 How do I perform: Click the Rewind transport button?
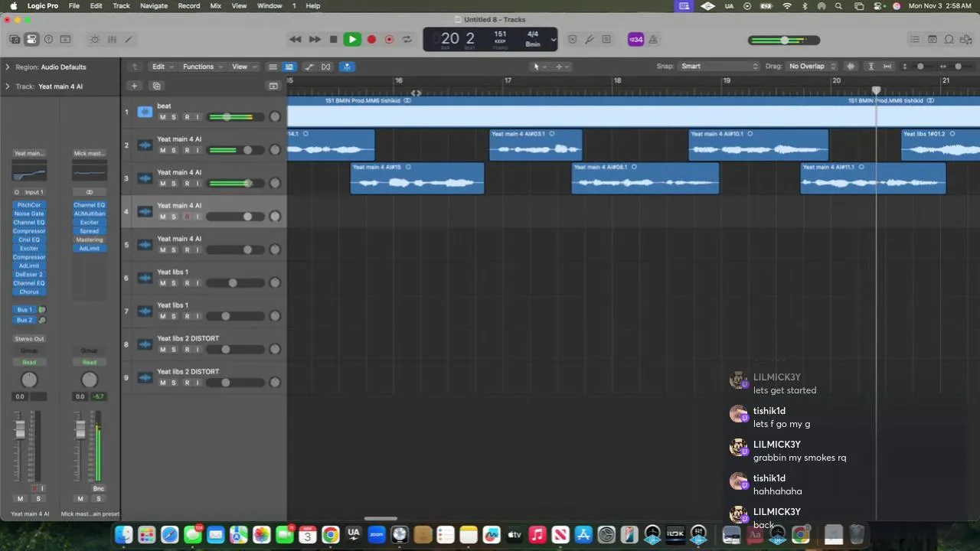(x=295, y=39)
